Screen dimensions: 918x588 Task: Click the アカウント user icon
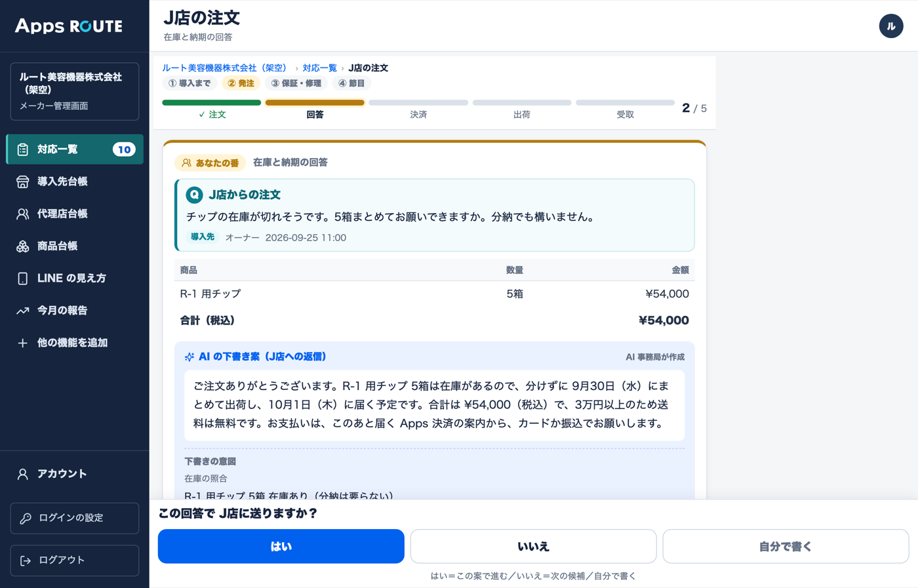pos(23,474)
